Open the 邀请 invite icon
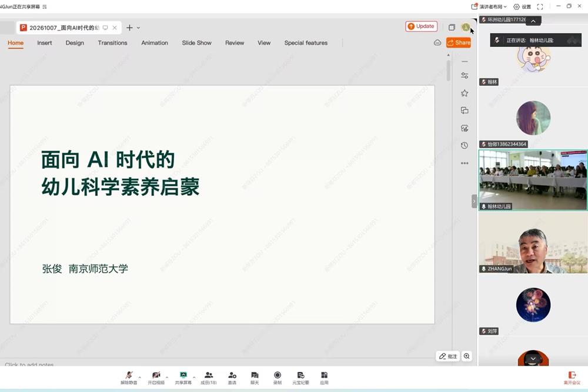588x392 pixels. coord(232,377)
